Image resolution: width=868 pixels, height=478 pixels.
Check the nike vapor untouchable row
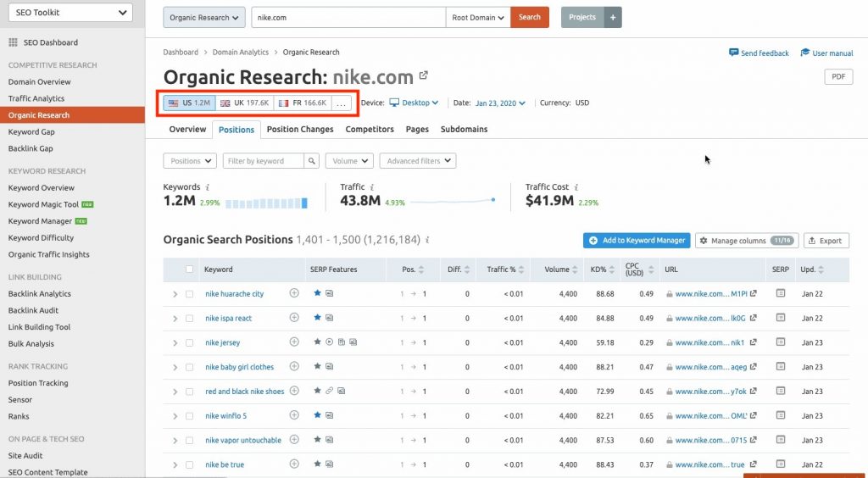(189, 441)
